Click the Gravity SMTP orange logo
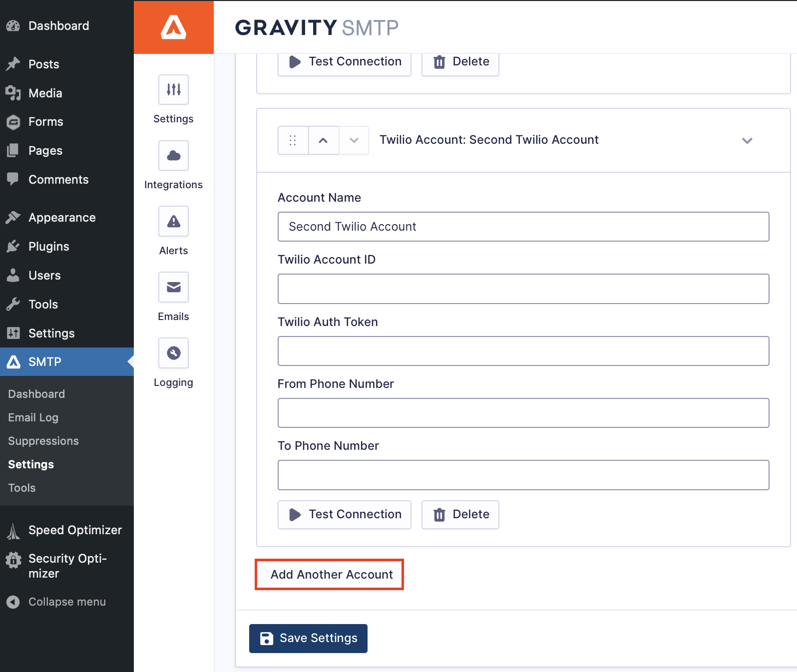Image resolution: width=797 pixels, height=672 pixels. tap(174, 27)
